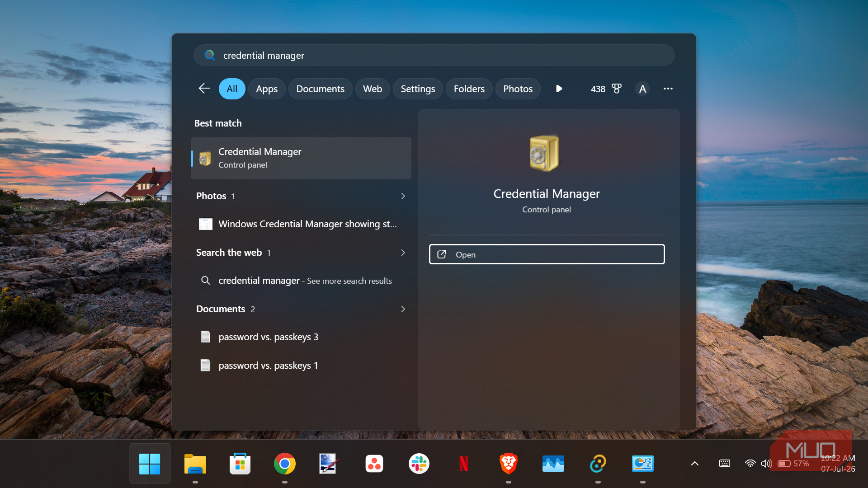Image resolution: width=868 pixels, height=488 pixels.
Task: Click the volume speaker tray icon
Action: 766,464
